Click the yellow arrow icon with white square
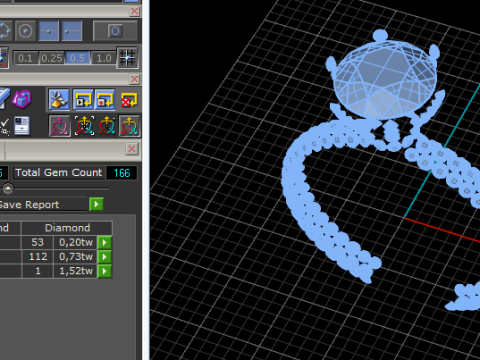This screenshot has width=480, height=360. (83, 99)
